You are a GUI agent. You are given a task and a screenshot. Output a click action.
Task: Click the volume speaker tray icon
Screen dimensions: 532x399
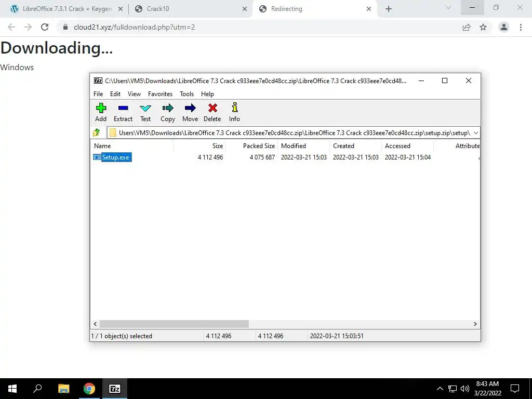(x=465, y=389)
